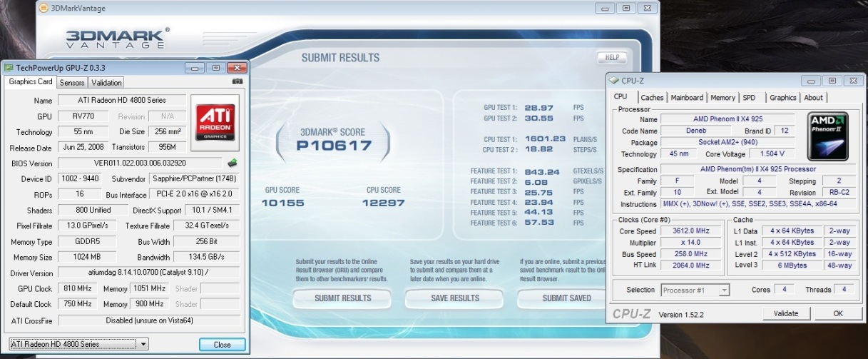This screenshot has width=868, height=359.
Task: Open the Processor #1 selection dropdown
Action: (695, 290)
